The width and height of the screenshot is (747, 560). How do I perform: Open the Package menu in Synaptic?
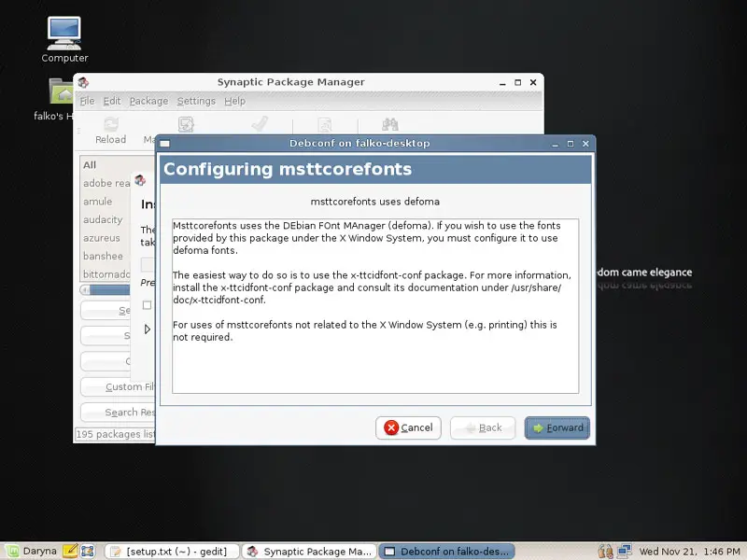click(149, 101)
